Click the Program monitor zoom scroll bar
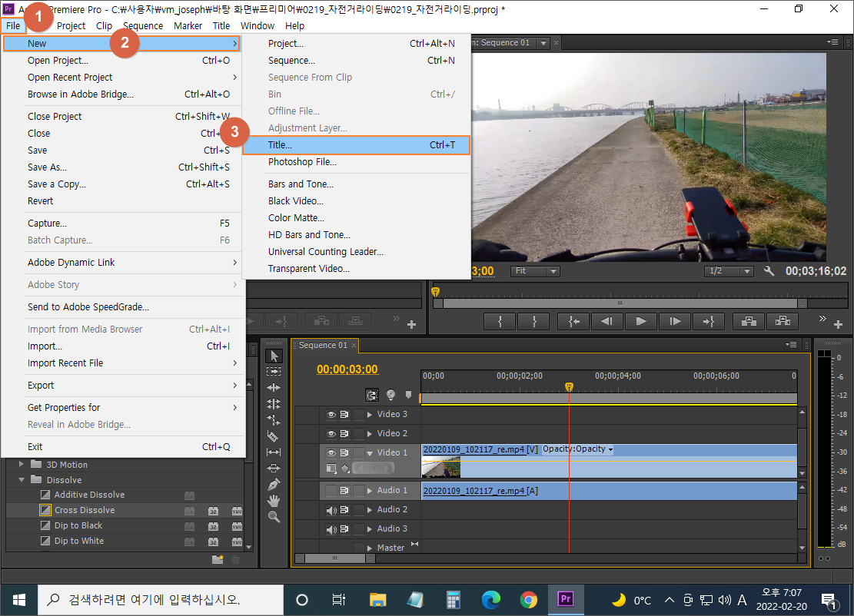Screen dimensions: 854x616 pyautogui.click(x=621, y=303)
